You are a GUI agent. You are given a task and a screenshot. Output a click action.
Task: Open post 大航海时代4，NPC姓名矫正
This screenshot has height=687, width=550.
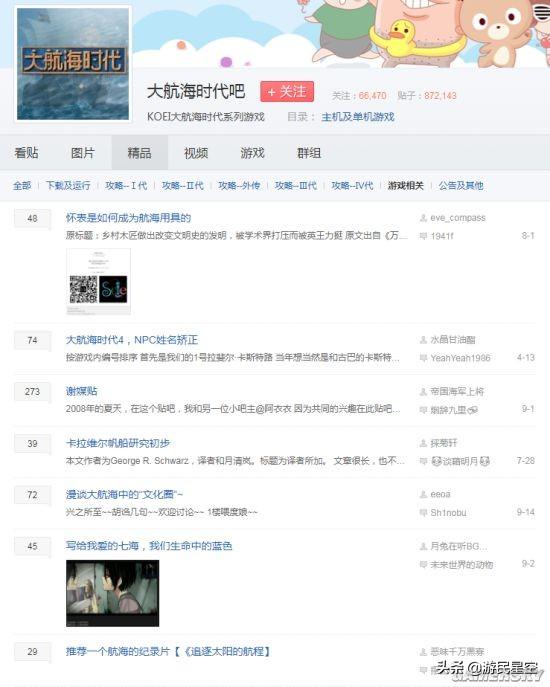[132, 340]
